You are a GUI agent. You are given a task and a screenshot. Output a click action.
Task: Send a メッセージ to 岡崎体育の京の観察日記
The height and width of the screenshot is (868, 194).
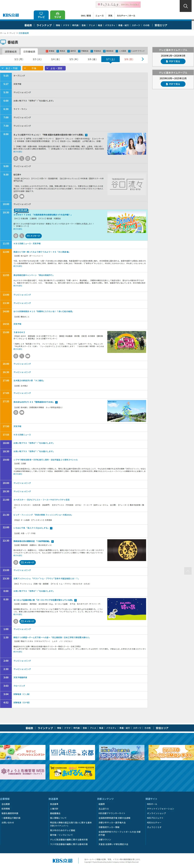pos(28,562)
